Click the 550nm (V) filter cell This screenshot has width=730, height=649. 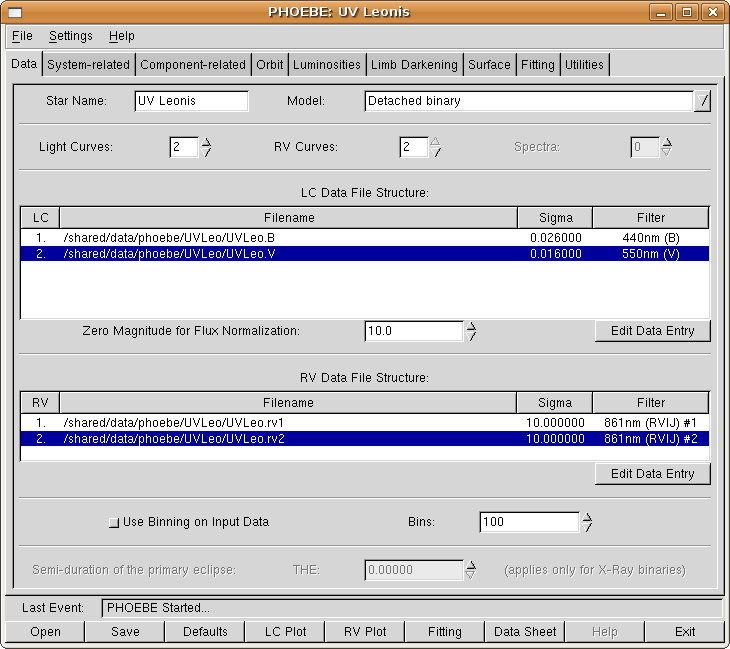coord(651,254)
